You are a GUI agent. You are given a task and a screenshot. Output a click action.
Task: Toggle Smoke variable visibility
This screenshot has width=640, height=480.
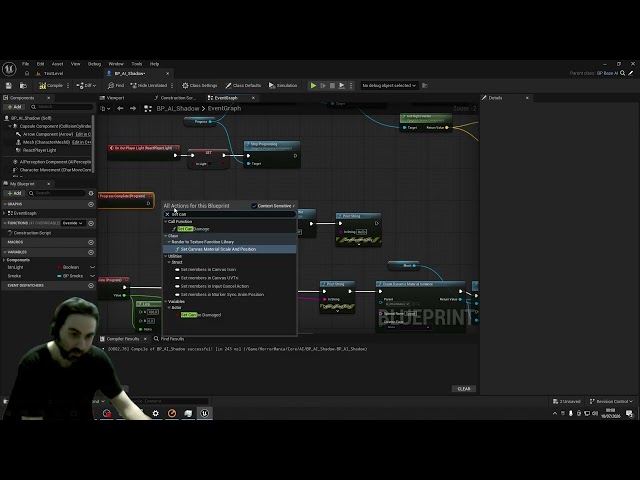[92, 276]
